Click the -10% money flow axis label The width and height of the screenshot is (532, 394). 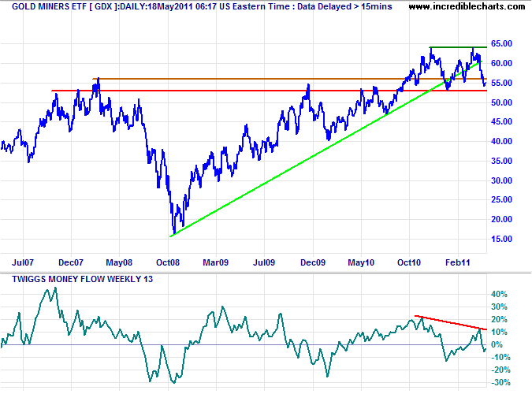[500, 357]
